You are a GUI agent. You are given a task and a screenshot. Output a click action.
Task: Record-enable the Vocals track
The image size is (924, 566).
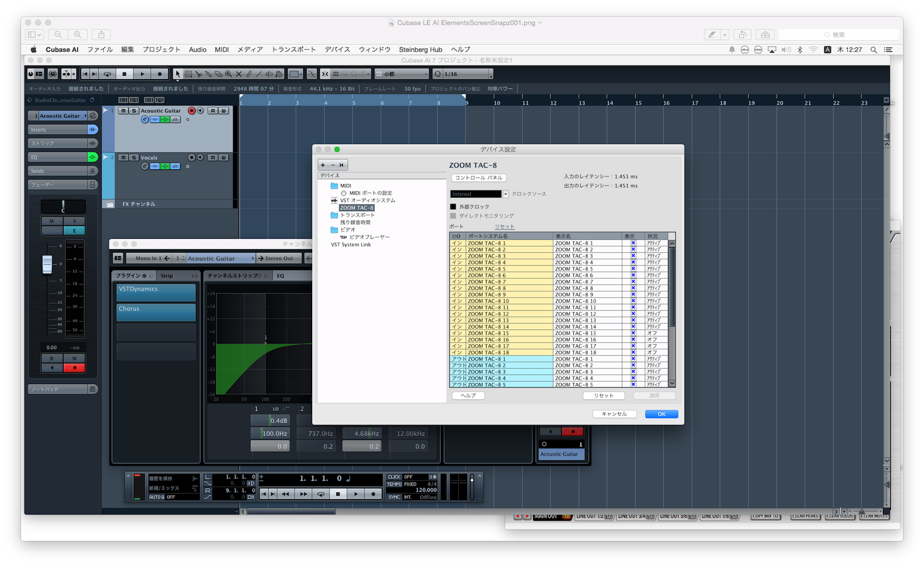coord(191,157)
